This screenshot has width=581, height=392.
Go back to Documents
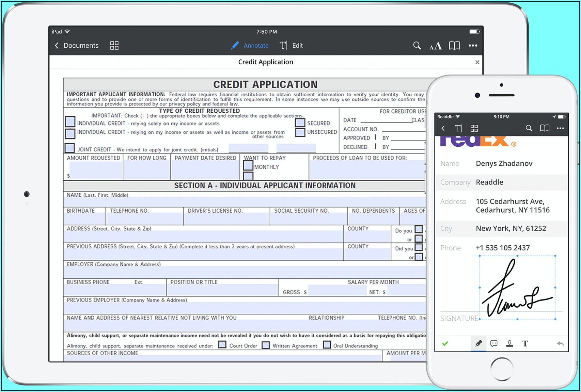point(77,46)
